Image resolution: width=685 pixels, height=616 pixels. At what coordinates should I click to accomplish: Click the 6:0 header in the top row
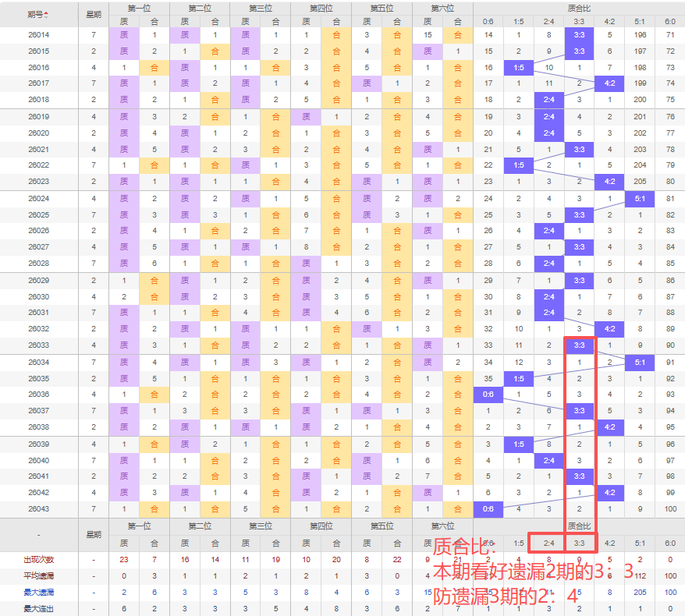pyautogui.click(x=670, y=21)
